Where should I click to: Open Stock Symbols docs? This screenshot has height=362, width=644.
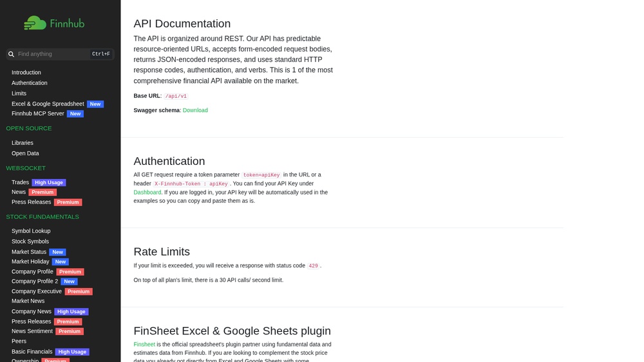click(30, 241)
